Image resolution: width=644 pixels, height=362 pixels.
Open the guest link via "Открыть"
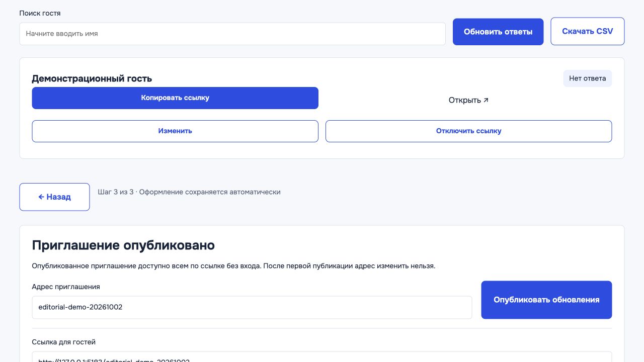pyautogui.click(x=469, y=100)
